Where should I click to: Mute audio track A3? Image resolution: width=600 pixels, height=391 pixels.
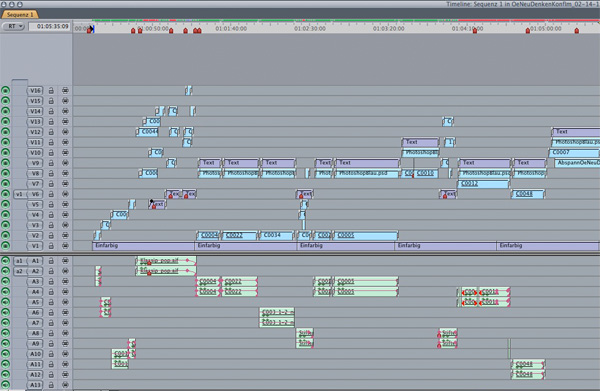[5, 282]
